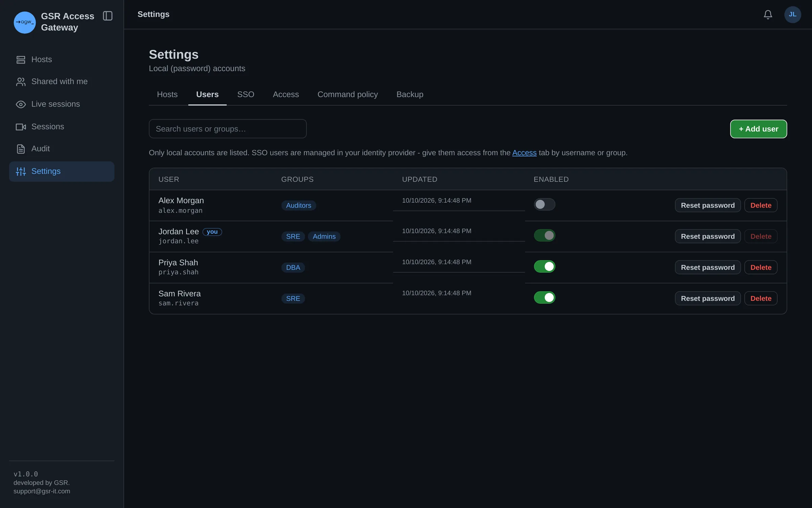
Task: Disable Priya Shah's account toggle
Action: pyautogui.click(x=544, y=267)
